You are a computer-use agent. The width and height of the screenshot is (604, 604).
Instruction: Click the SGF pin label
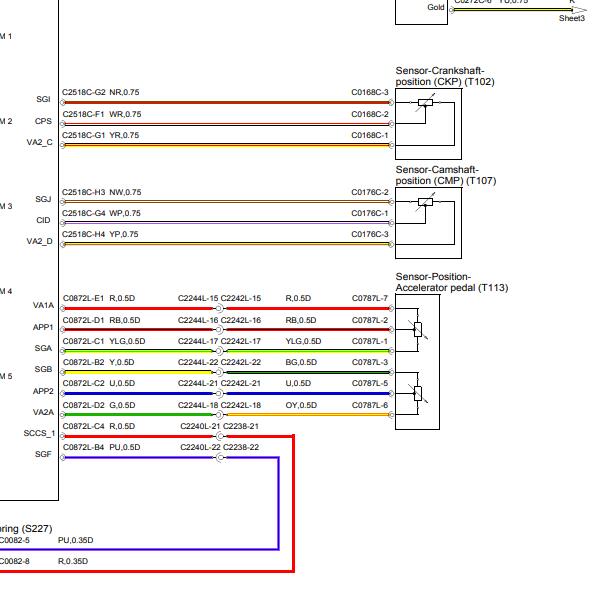[43, 455]
